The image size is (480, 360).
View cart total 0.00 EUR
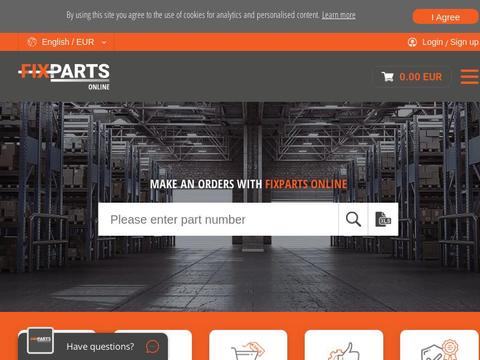(420, 77)
